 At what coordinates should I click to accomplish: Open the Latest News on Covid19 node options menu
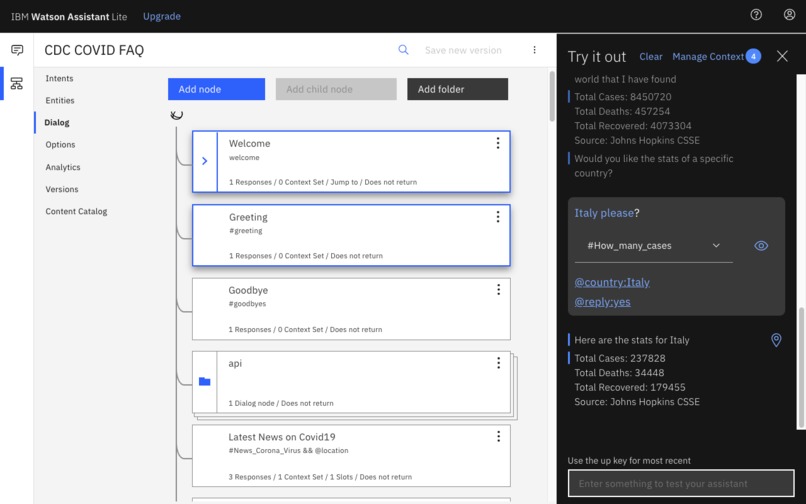pos(498,437)
